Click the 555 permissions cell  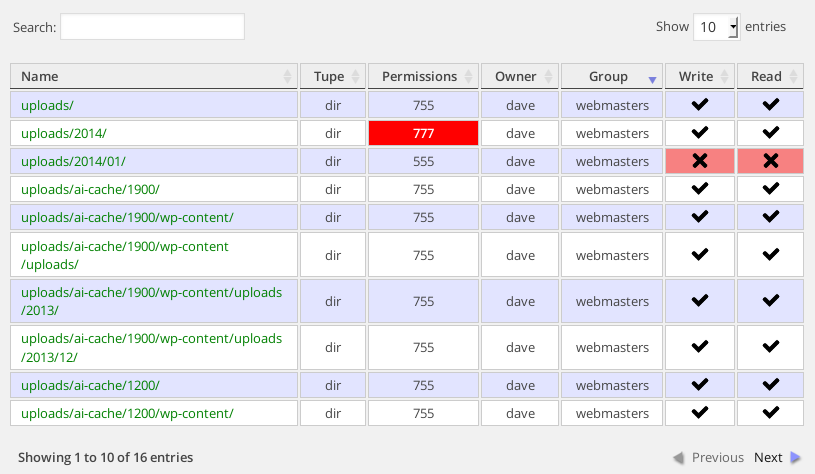pos(423,161)
